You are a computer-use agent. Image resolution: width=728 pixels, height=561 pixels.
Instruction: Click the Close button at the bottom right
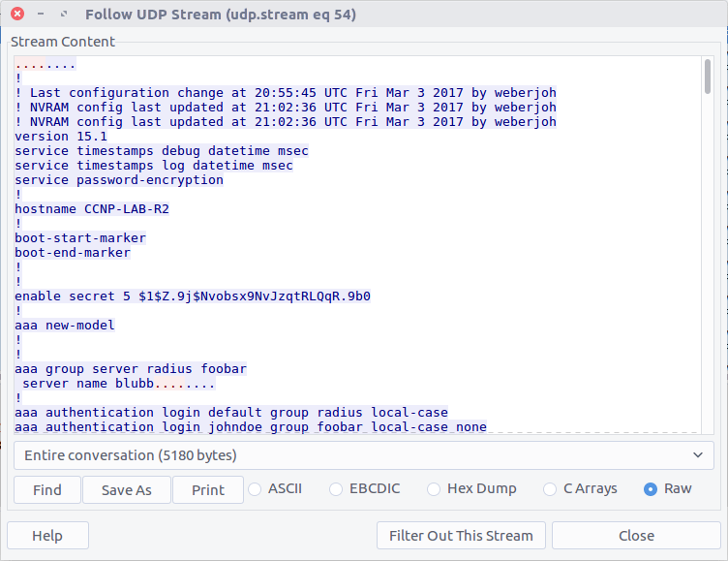pos(636,536)
